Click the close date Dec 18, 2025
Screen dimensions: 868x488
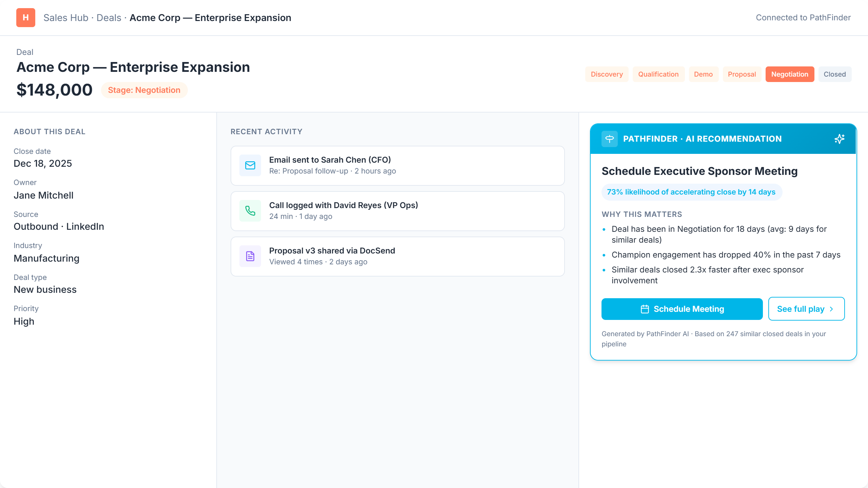coord(43,164)
